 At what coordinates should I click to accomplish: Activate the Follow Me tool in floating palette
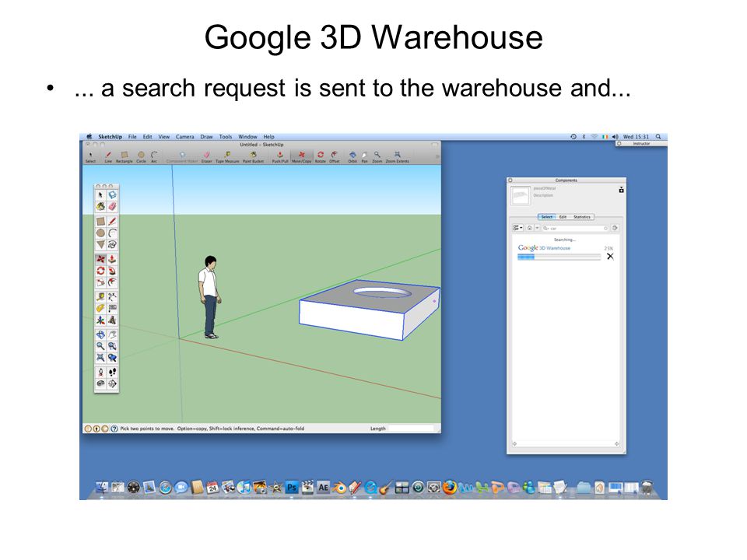[x=112, y=271]
